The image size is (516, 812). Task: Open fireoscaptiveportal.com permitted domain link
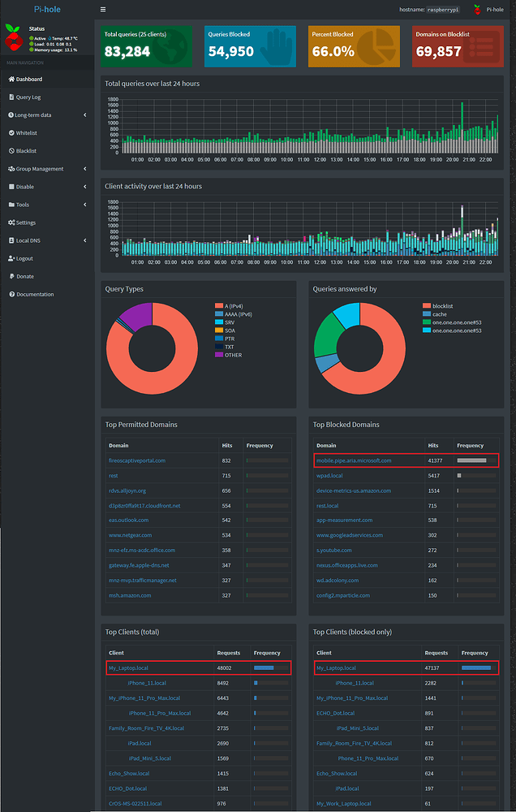pos(137,460)
